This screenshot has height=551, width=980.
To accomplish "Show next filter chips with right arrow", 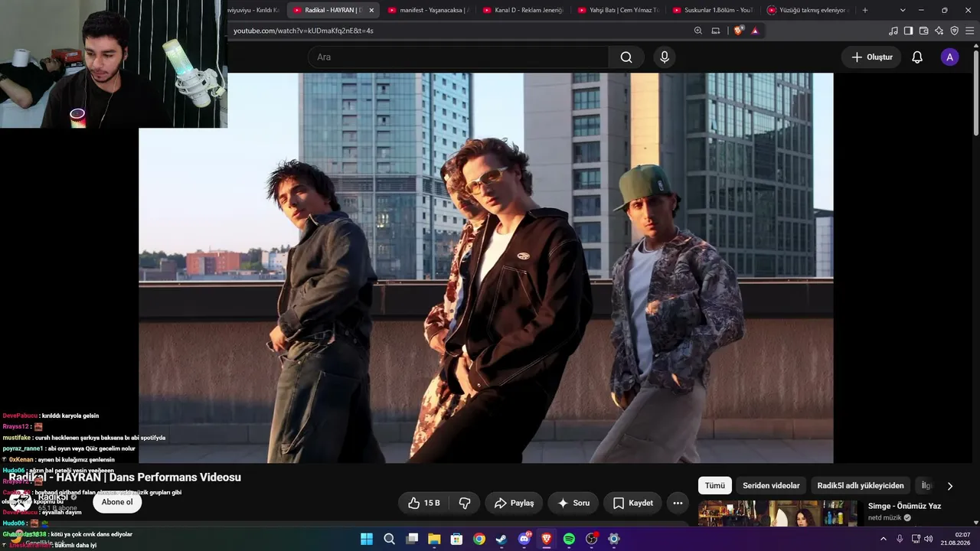I will pyautogui.click(x=950, y=486).
